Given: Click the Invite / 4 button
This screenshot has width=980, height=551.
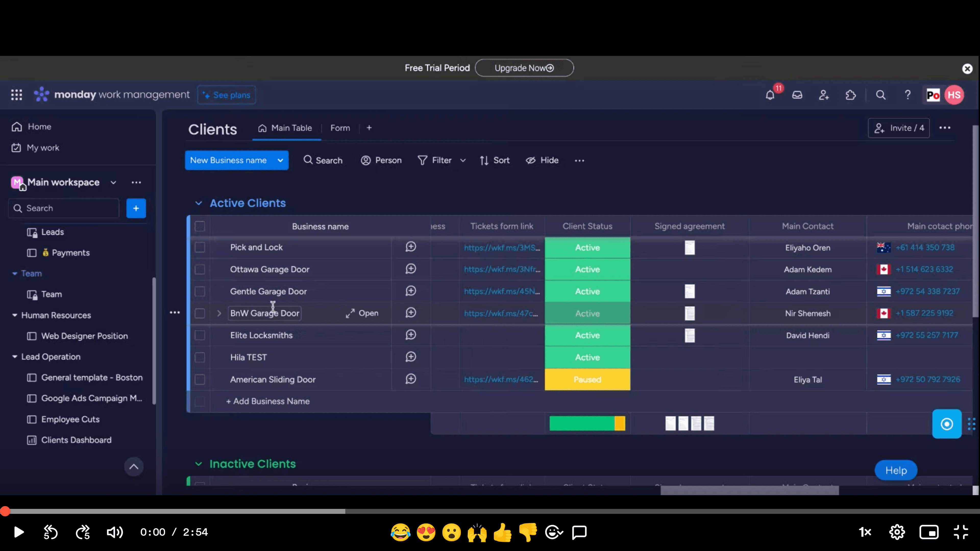Looking at the screenshot, I should 899,128.
